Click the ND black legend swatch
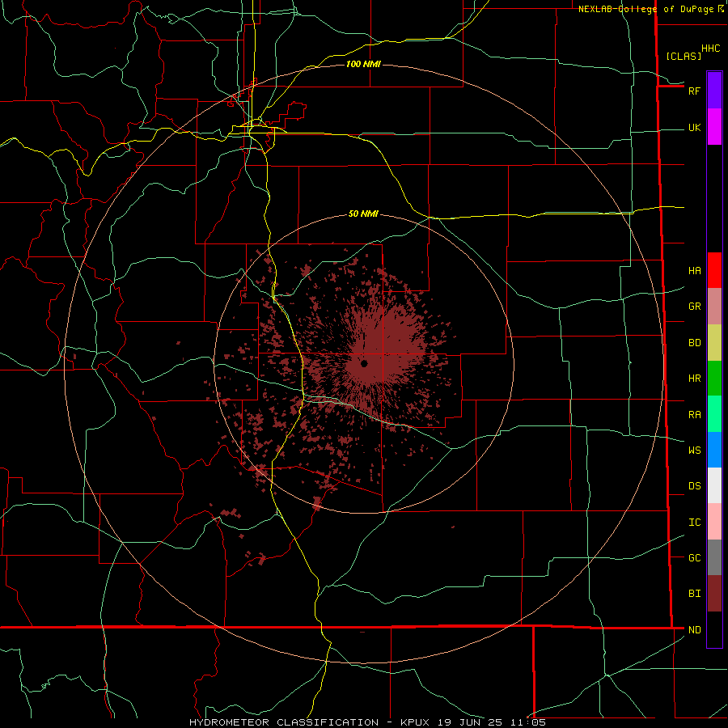 pyautogui.click(x=714, y=629)
